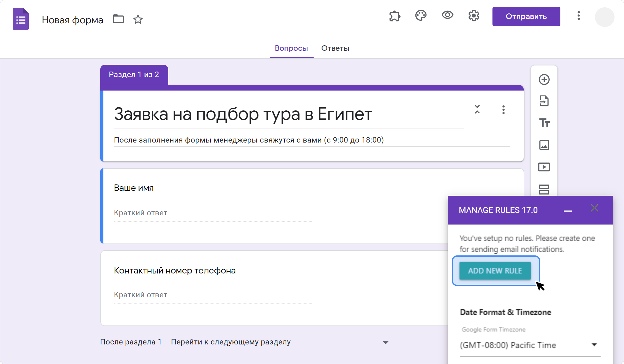The width and height of the screenshot is (624, 364).
Task: Add video icon in the side toolbar
Action: click(x=544, y=167)
